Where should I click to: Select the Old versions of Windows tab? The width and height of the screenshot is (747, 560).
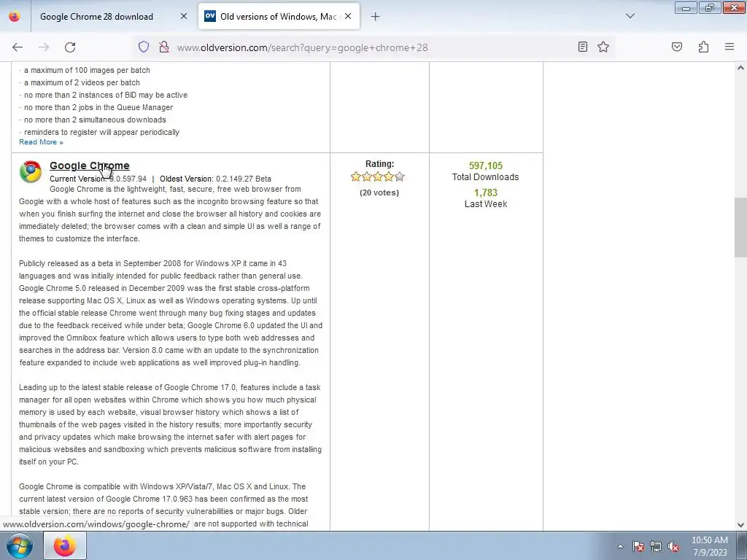tap(279, 17)
